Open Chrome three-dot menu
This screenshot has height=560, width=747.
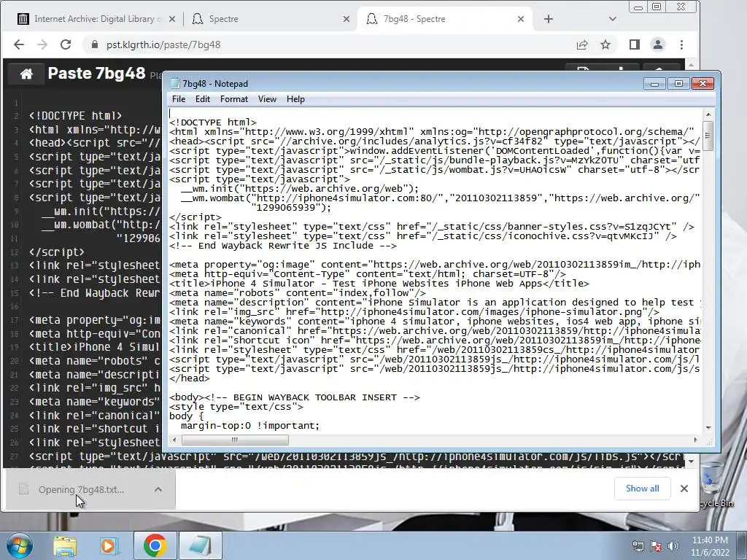682,44
